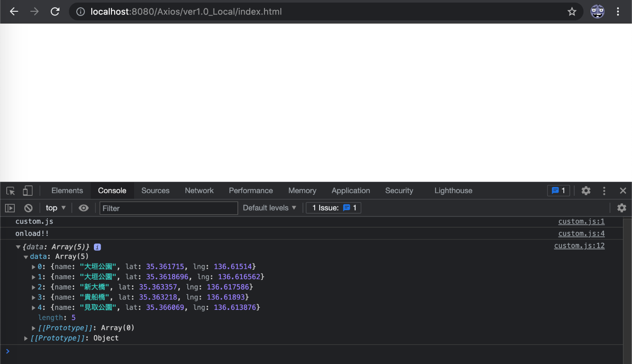Collapse the data: Array(5) node
632x364 pixels.
(x=26, y=257)
